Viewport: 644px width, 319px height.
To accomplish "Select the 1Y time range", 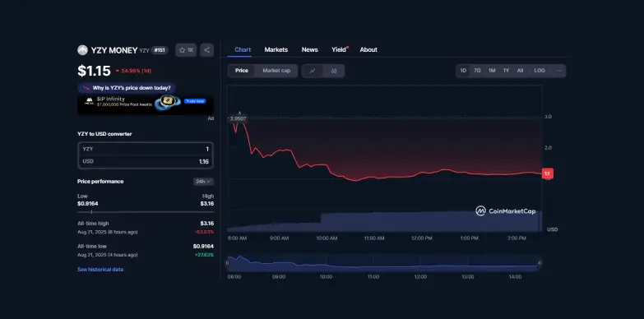I will [506, 71].
